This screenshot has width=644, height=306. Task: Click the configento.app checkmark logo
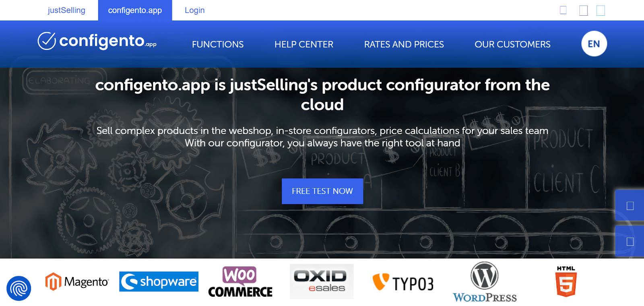point(97,41)
